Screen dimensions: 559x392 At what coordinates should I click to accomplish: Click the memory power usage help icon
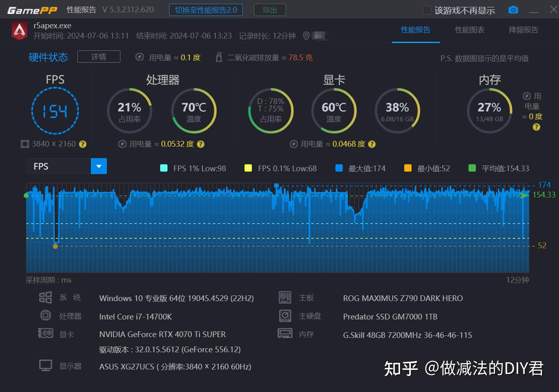coord(536,127)
